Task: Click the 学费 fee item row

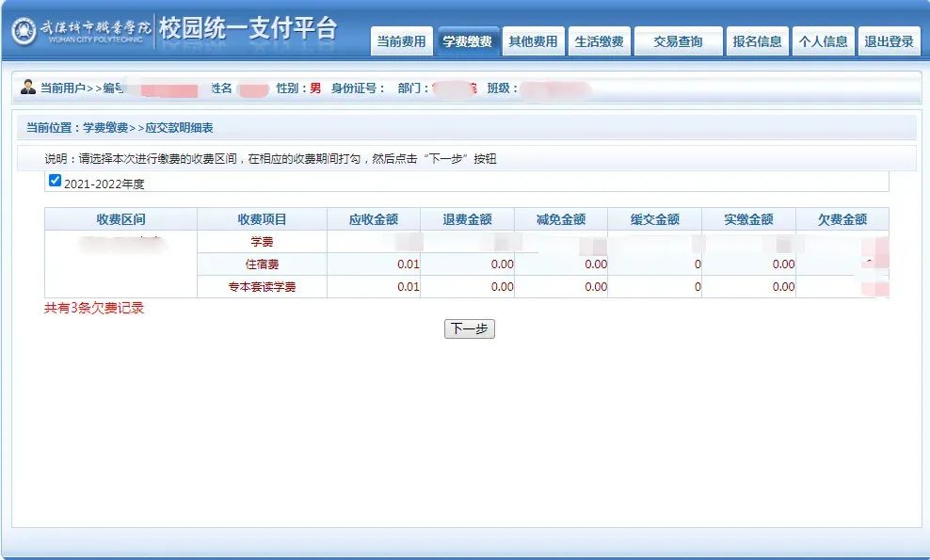Action: 262,242
